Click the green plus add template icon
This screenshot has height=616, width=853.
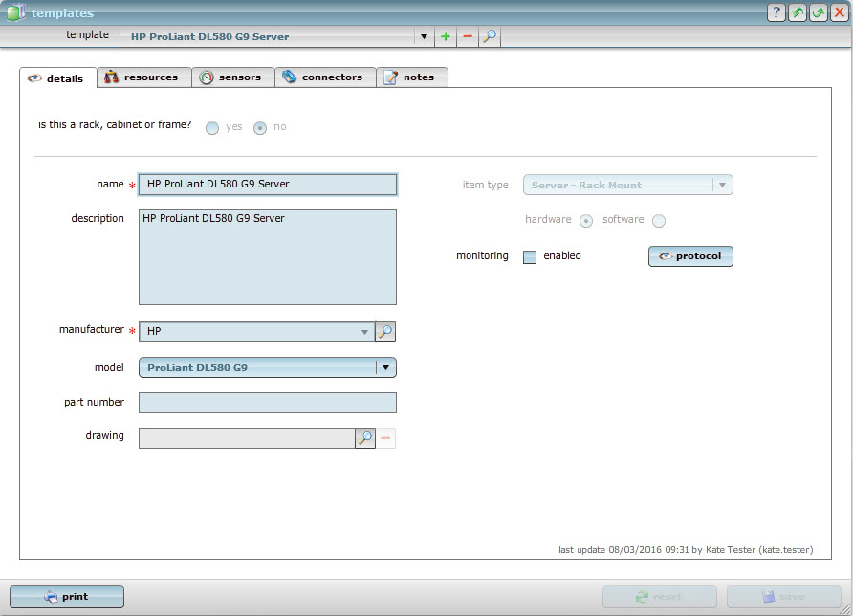[446, 37]
